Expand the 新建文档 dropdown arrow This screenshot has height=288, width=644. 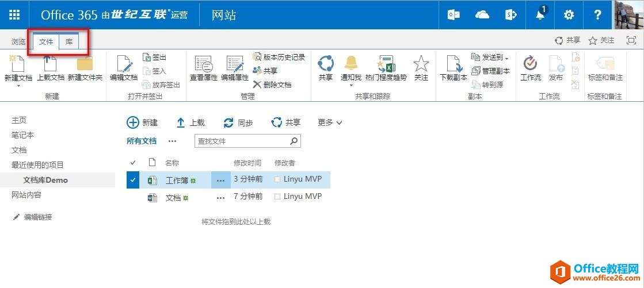(18, 86)
